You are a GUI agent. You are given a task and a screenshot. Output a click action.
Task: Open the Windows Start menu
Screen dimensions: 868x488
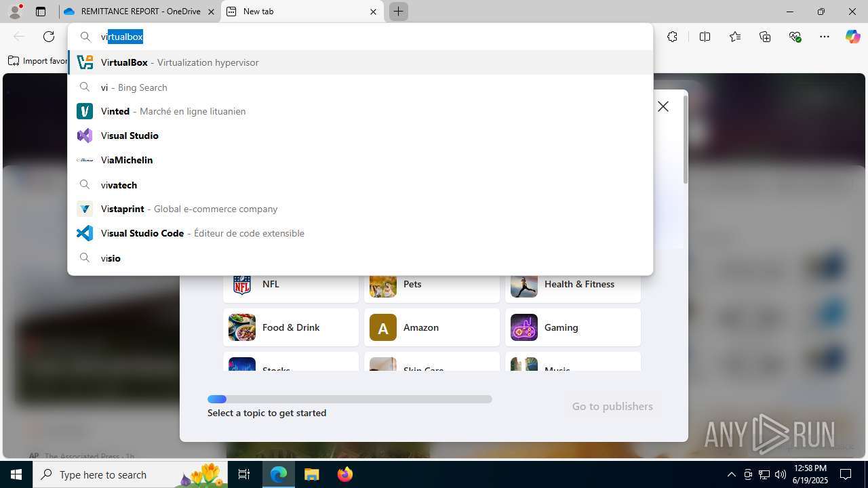[16, 474]
